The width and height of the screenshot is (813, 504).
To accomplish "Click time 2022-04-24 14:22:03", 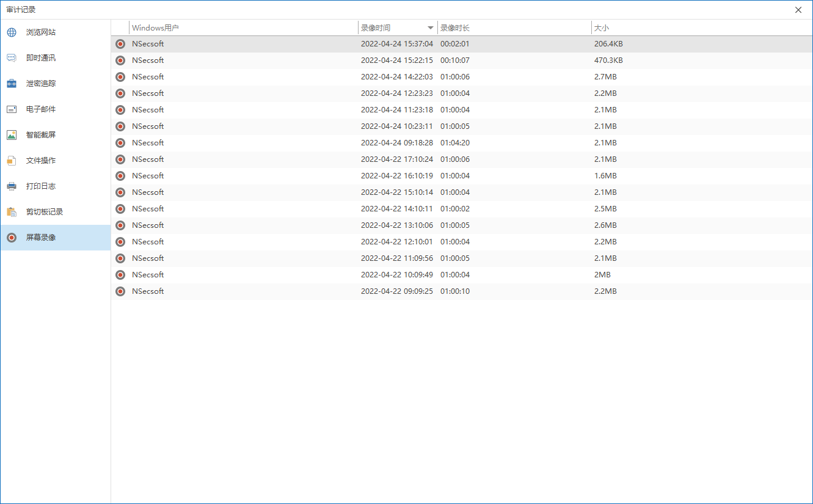I will [x=397, y=77].
